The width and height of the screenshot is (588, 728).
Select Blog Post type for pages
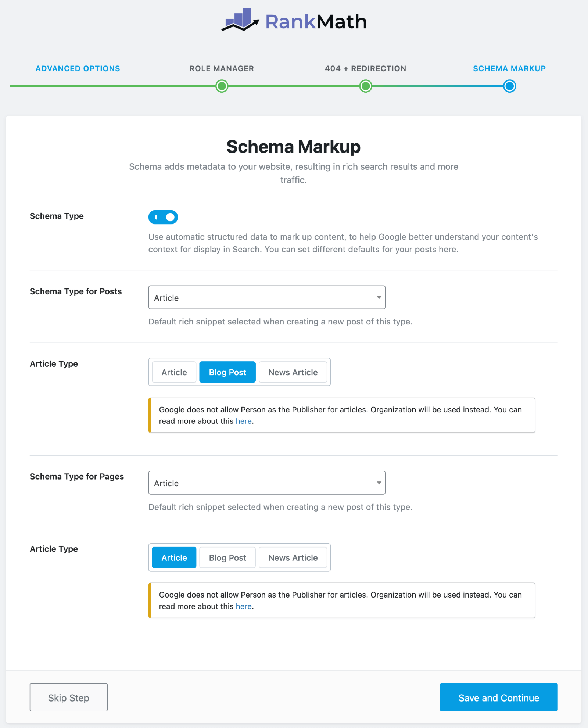point(227,557)
